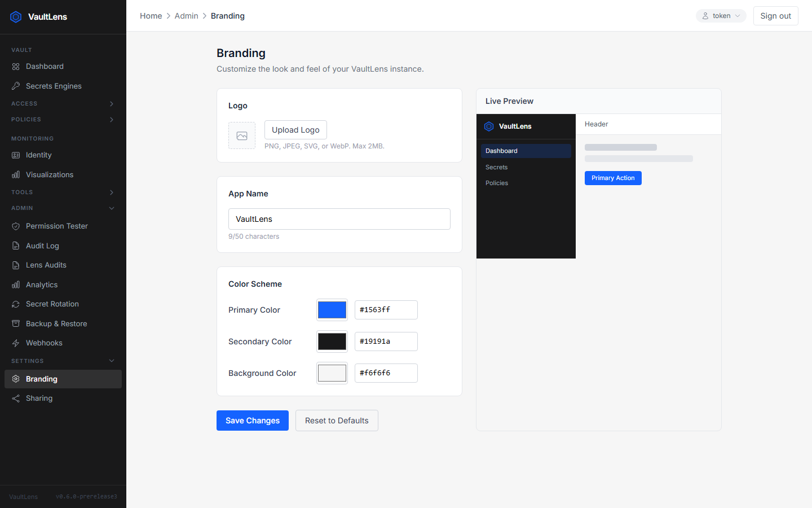
Task: Click the Audit Log document icon
Action: (x=16, y=246)
